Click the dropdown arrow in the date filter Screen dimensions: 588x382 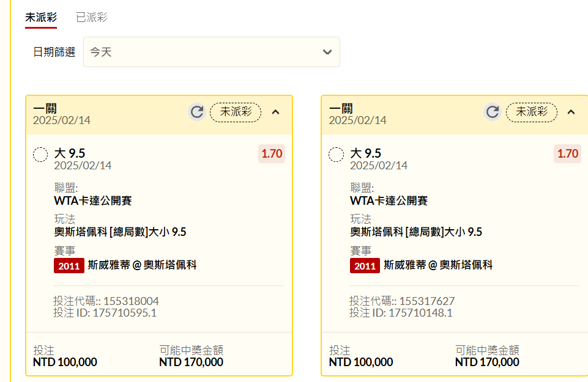tap(327, 52)
